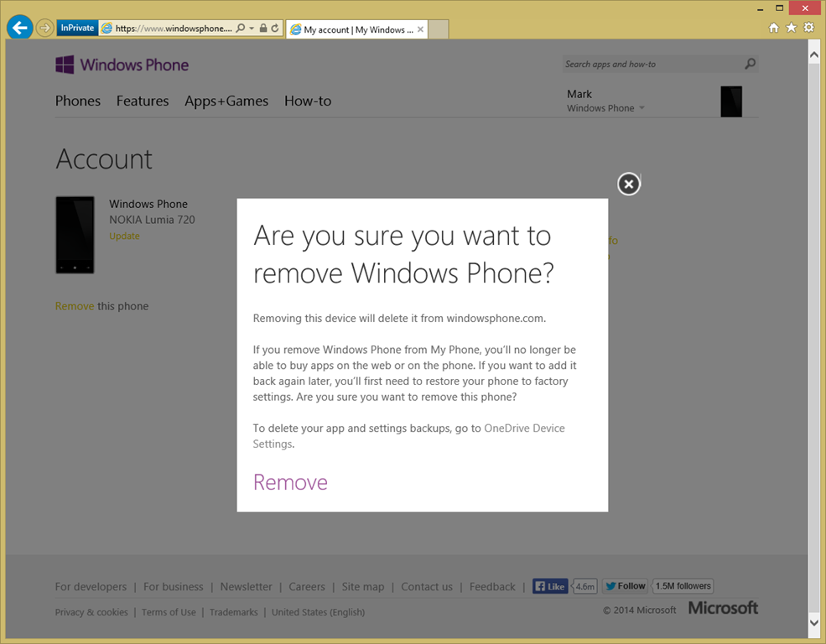Expand the Mark Windows Phone account dropdown
Screen dimensions: 826x644
642,108
